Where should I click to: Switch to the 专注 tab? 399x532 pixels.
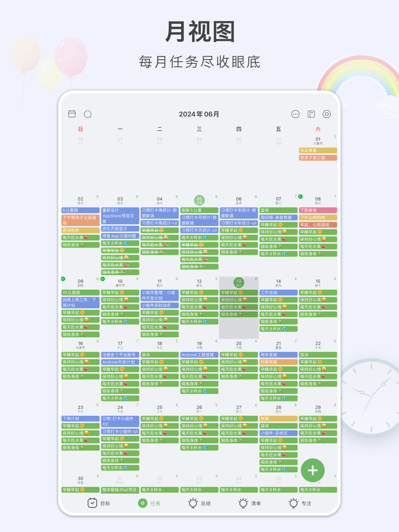[x=300, y=503]
